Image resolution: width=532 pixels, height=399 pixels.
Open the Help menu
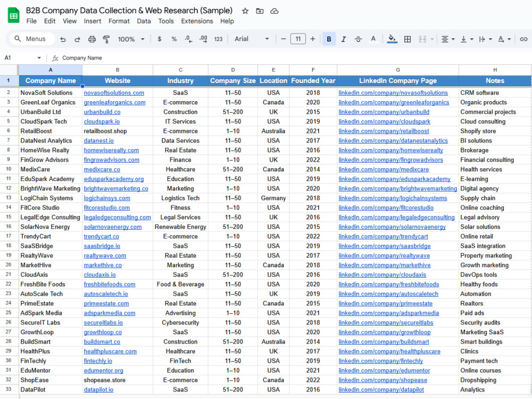pyautogui.click(x=227, y=21)
